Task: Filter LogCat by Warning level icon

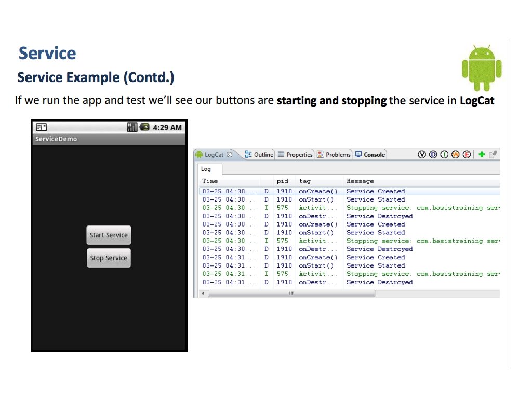Action: pyautogui.click(x=455, y=155)
